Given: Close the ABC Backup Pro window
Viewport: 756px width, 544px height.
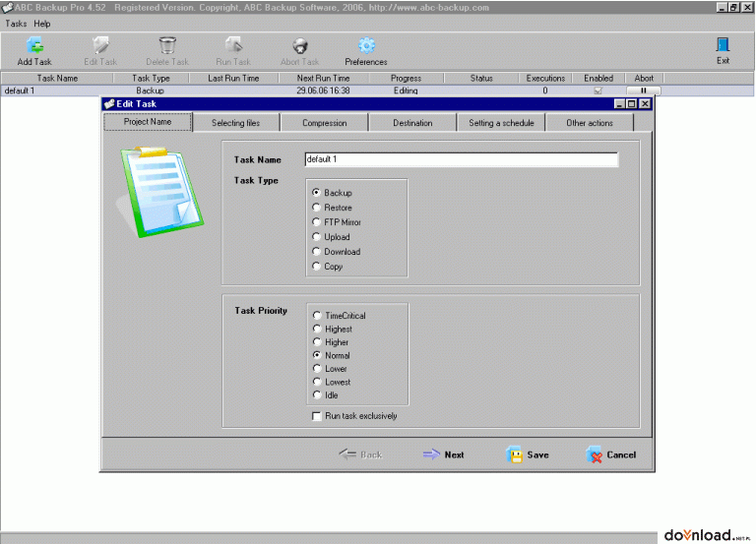Looking at the screenshot, I should coord(747,7).
